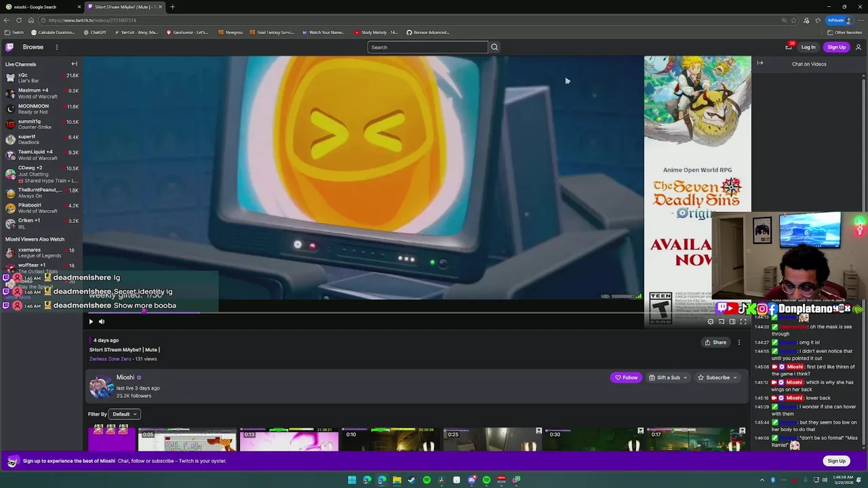
Task: Open the Gift a Sub dropdown
Action: click(667, 378)
